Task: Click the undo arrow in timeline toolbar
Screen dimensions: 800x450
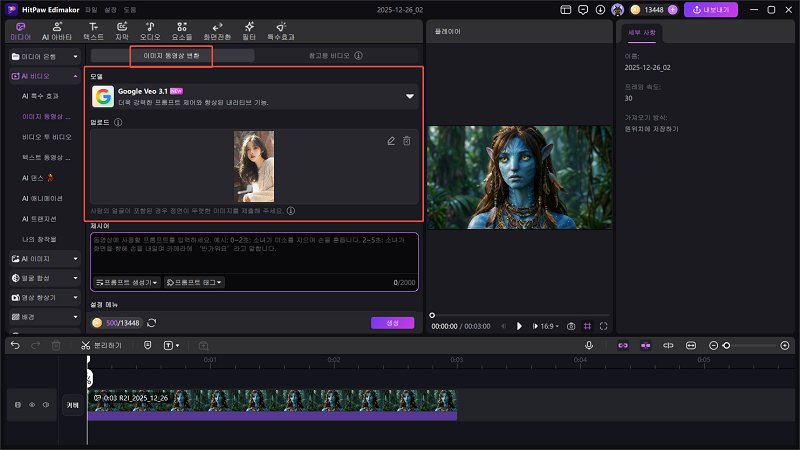Action: 15,345
